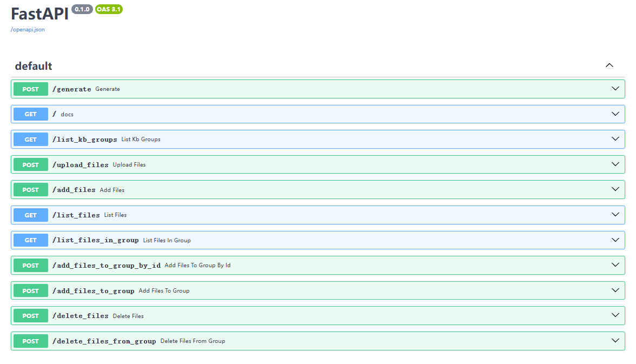Click the GET badge for /list_files_in_group
The height and width of the screenshot is (364, 636).
click(31, 240)
